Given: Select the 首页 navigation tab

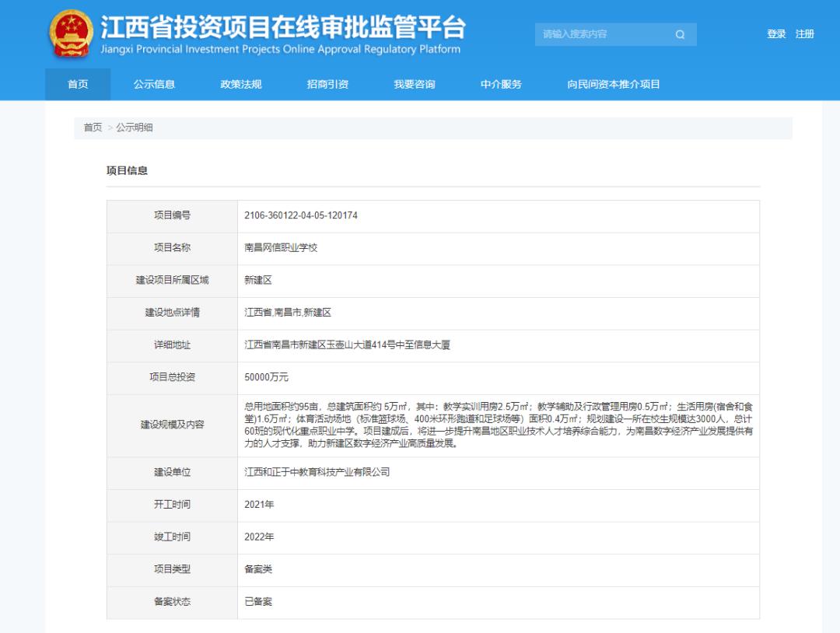Looking at the screenshot, I should point(78,85).
